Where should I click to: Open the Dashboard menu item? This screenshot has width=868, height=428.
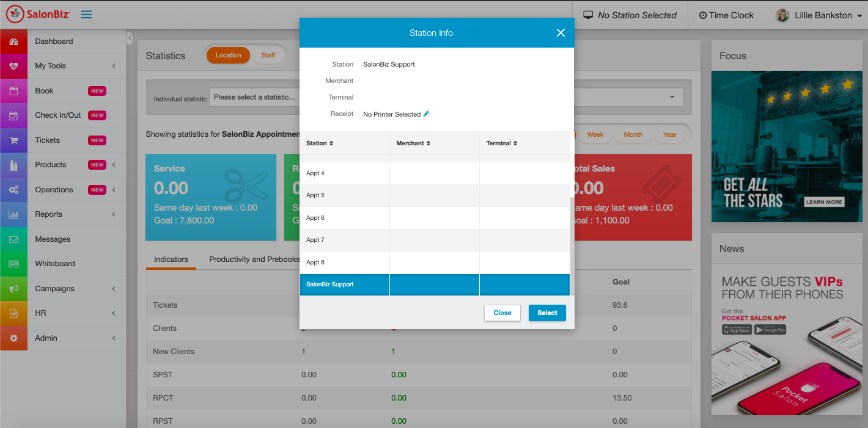point(63,42)
